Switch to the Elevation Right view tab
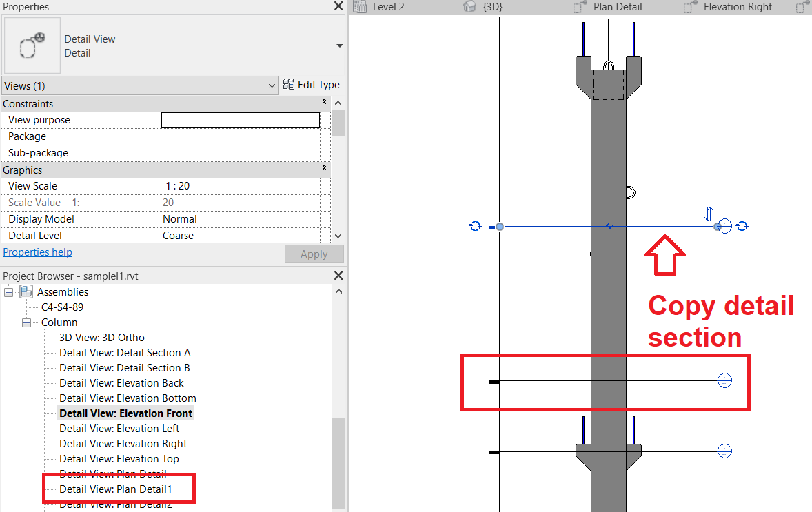This screenshot has height=512, width=812. (739, 7)
